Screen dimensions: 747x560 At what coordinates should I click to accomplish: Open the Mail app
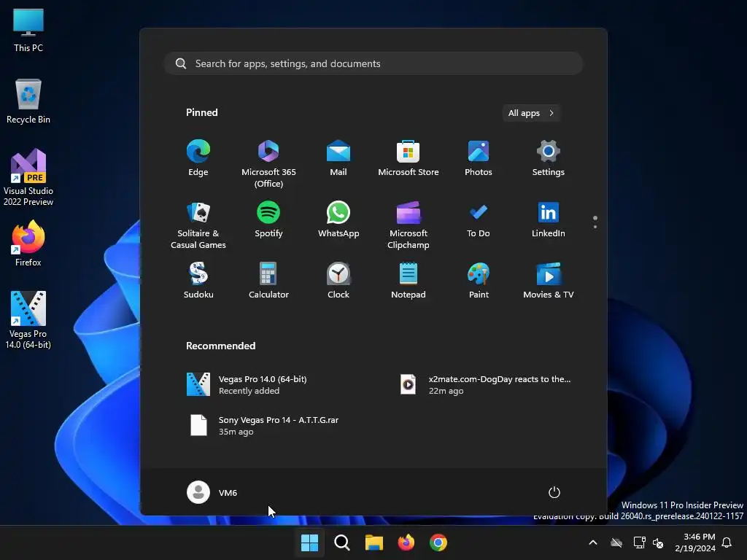tap(338, 158)
